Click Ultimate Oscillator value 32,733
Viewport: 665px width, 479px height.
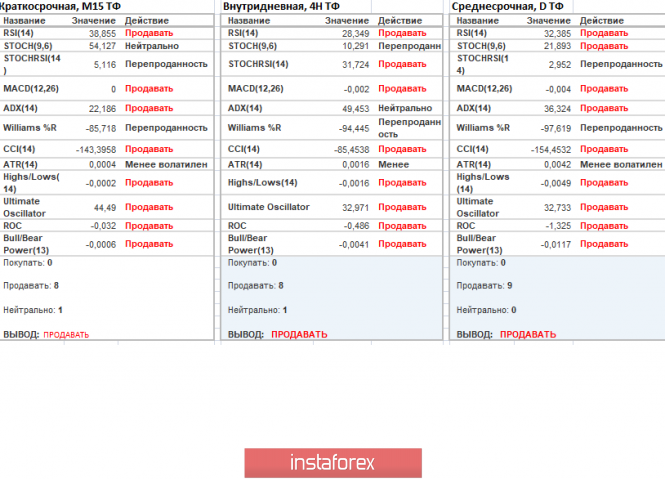pyautogui.click(x=557, y=208)
